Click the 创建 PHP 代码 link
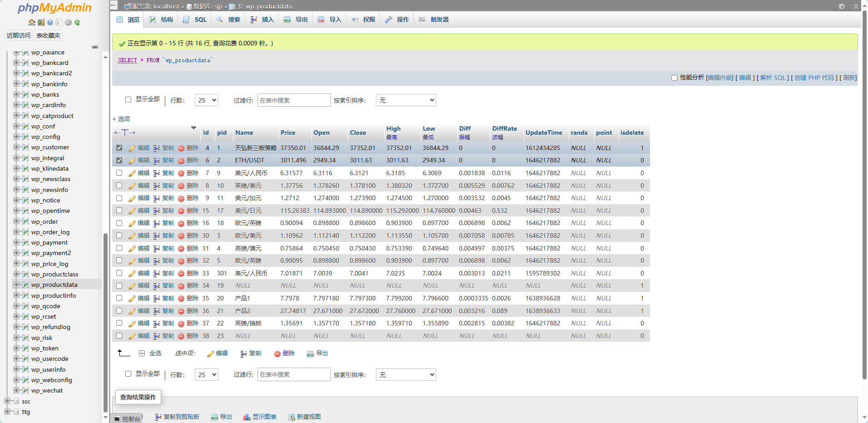The image size is (868, 423). click(814, 78)
